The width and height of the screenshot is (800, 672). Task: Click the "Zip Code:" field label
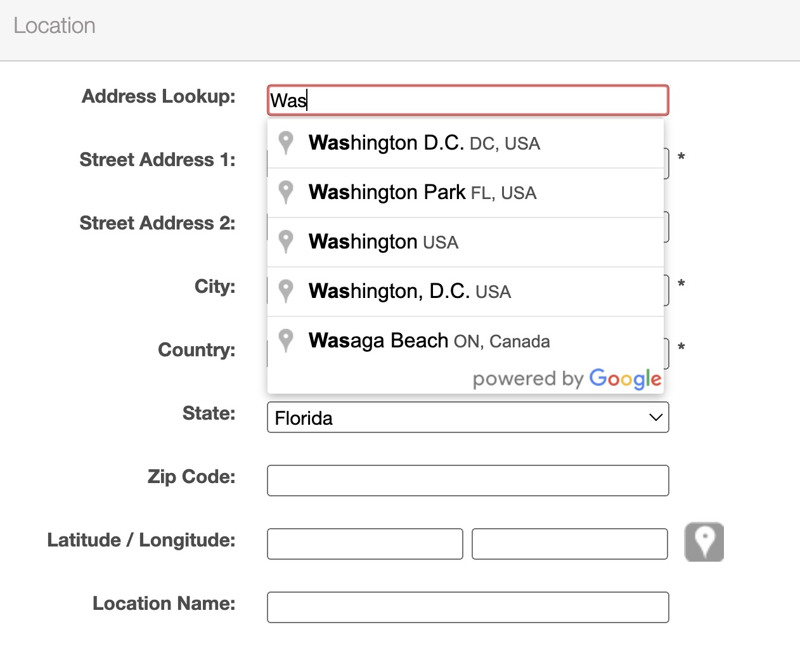click(x=191, y=477)
